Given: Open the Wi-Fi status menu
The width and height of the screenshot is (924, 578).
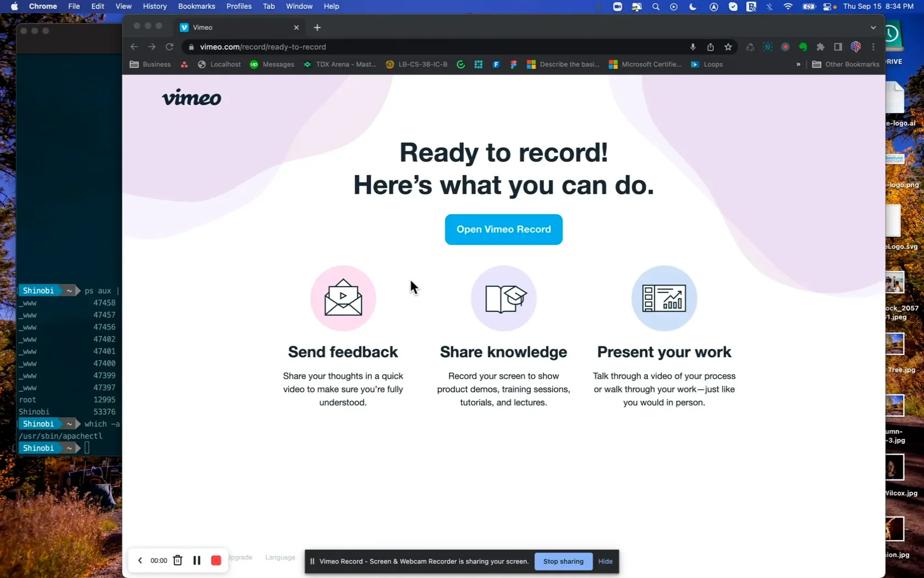Looking at the screenshot, I should (x=788, y=7).
